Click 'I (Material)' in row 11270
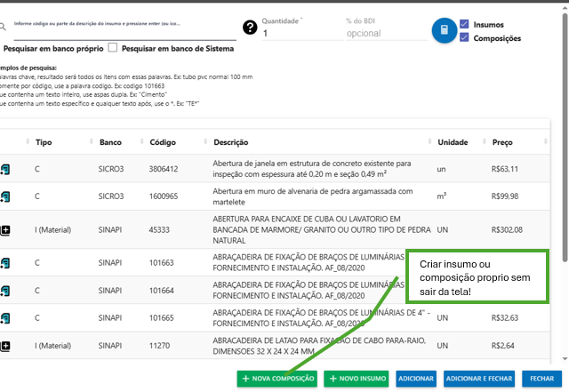Viewport: 569px width, 392px height. click(x=53, y=346)
